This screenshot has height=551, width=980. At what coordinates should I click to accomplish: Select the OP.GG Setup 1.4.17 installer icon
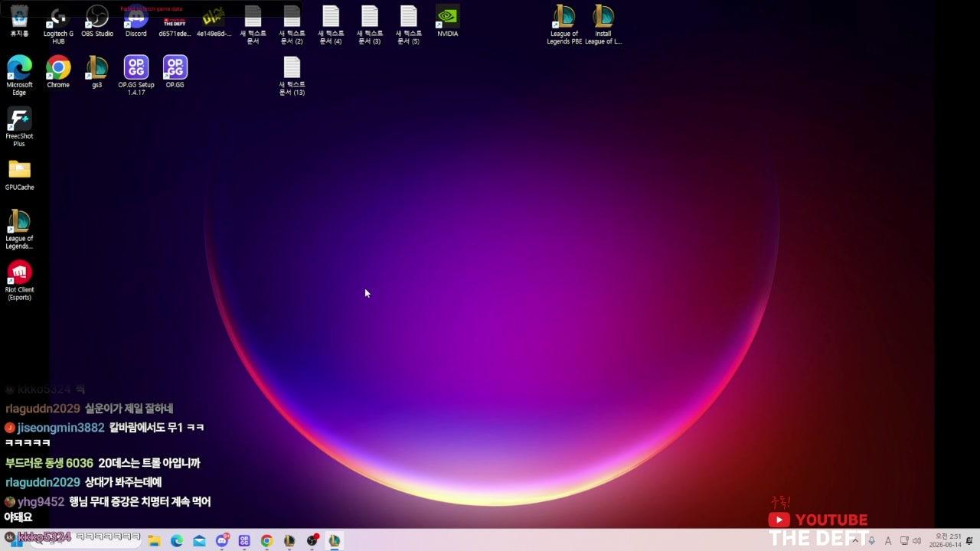coord(136,76)
